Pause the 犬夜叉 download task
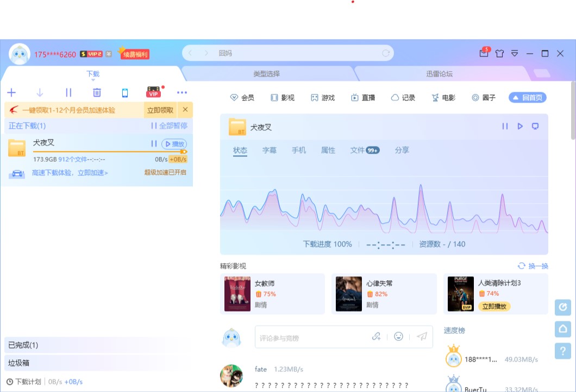This screenshot has height=392, width=576. click(x=153, y=144)
